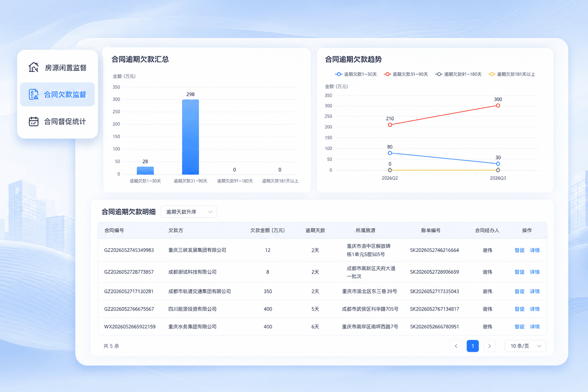
Task: Click contract number GZ2026052717130281
Action: tap(129, 292)
